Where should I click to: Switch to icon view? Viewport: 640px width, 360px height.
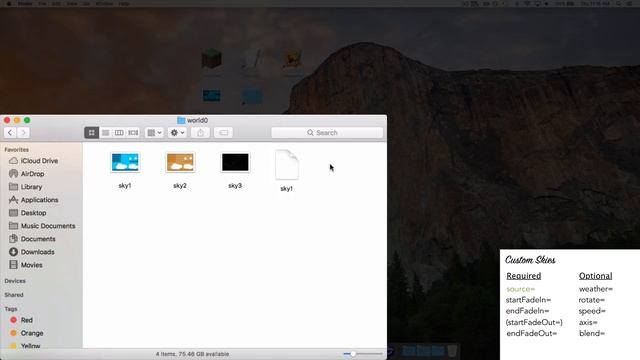click(x=91, y=133)
